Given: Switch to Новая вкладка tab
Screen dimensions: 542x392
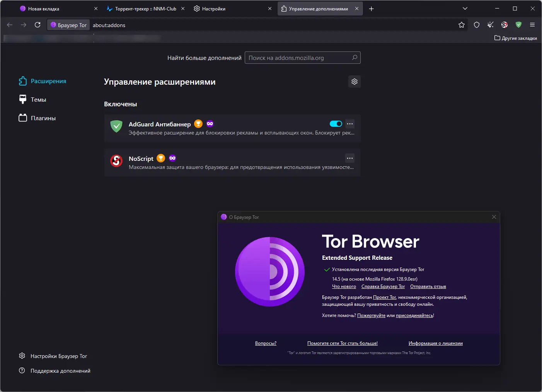Looking at the screenshot, I should click(58, 9).
